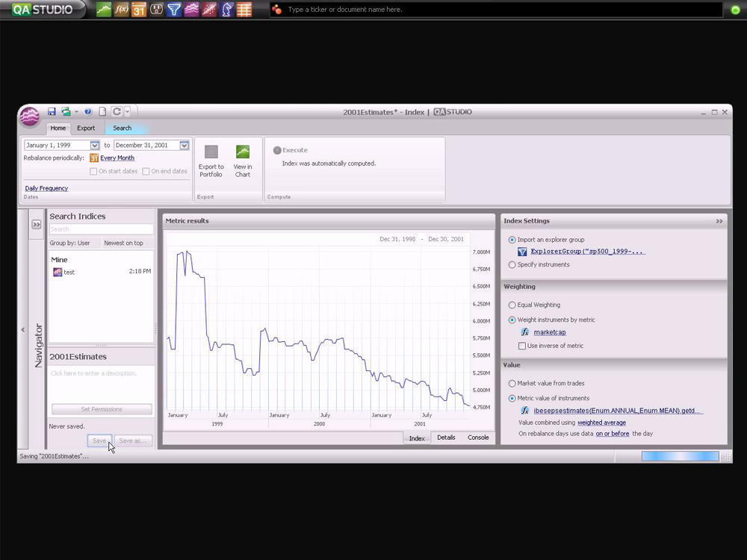Image resolution: width=747 pixels, height=560 pixels.
Task: Switch to the Home ribbon tab
Action: click(x=58, y=128)
